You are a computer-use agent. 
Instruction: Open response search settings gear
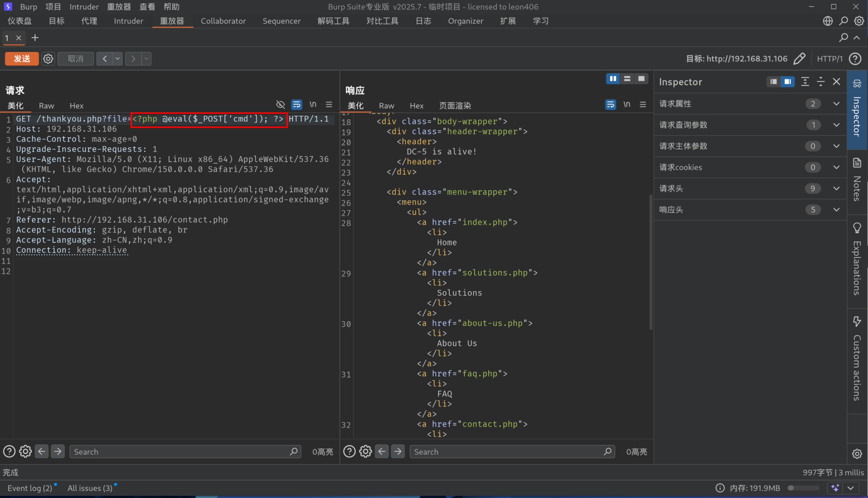365,452
